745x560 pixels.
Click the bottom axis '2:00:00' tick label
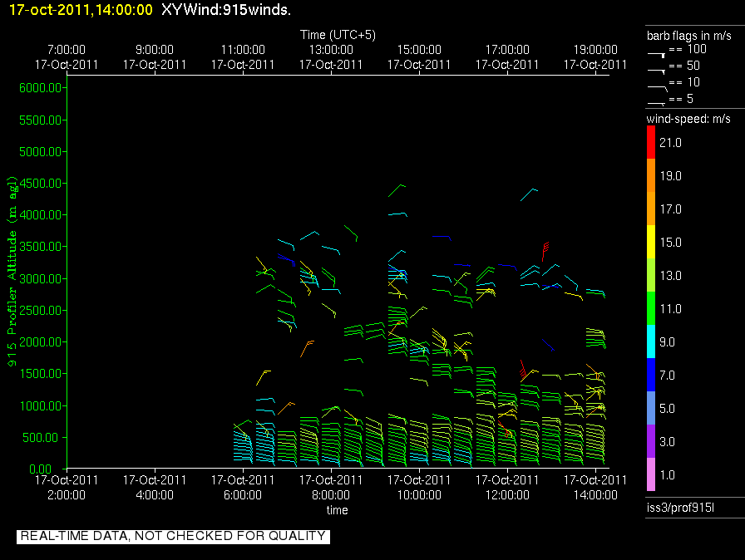point(67,495)
